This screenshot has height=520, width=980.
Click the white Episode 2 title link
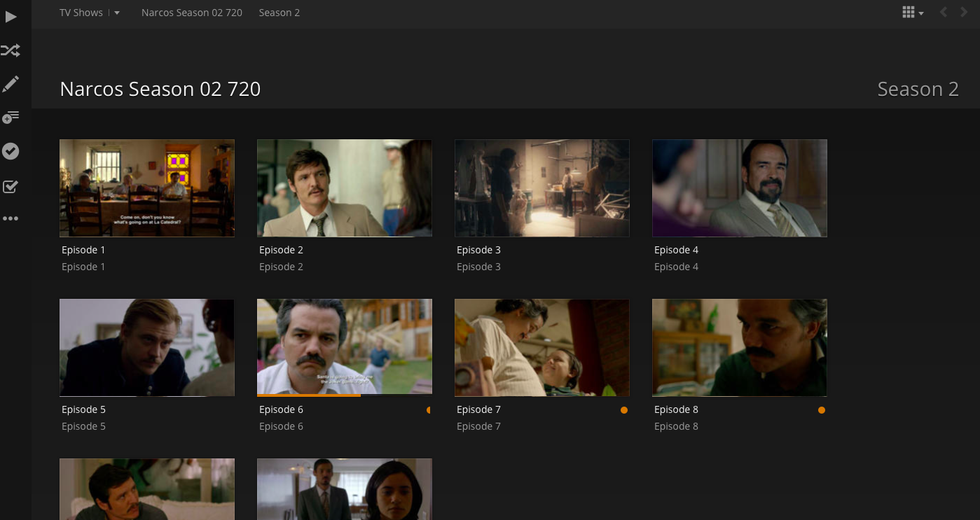click(x=281, y=250)
